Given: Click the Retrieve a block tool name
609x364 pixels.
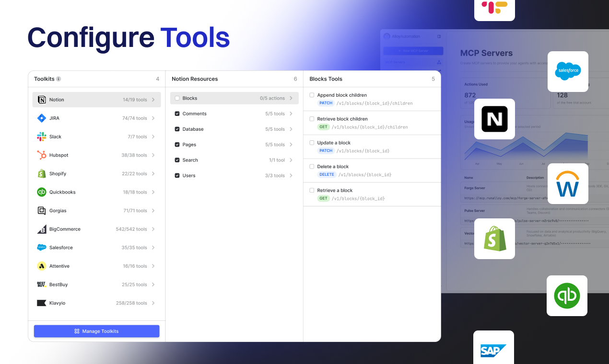Looking at the screenshot, I should pyautogui.click(x=335, y=191).
